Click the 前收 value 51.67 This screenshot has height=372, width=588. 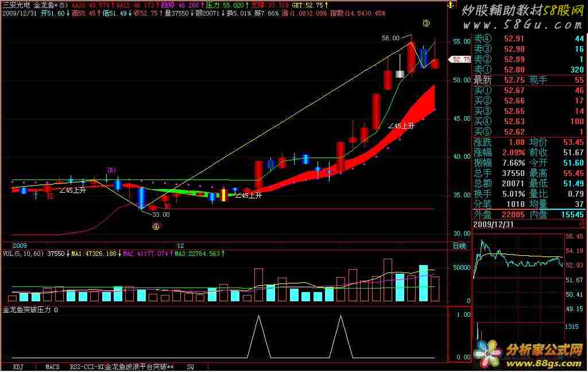[574, 153]
